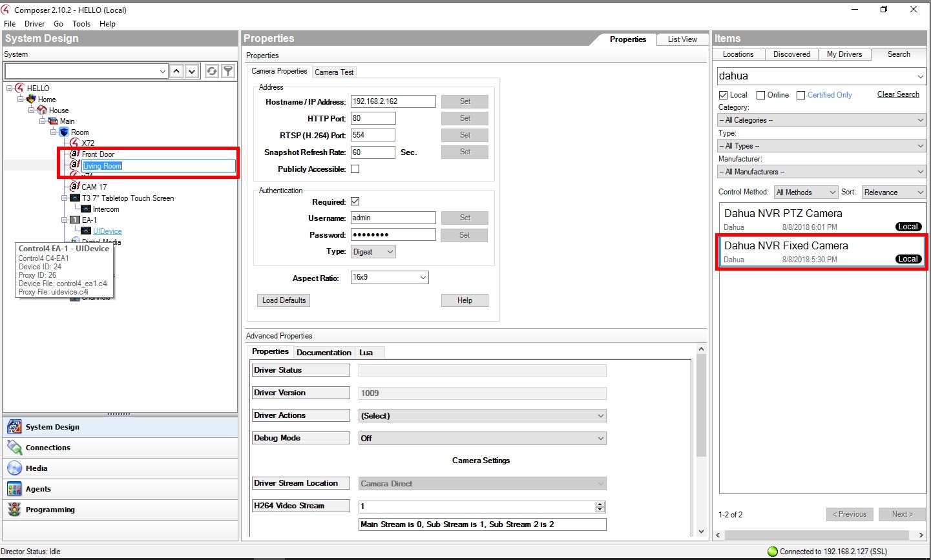The width and height of the screenshot is (931, 560).
Task: Click the Hostname / IP Address field
Action: (x=393, y=101)
